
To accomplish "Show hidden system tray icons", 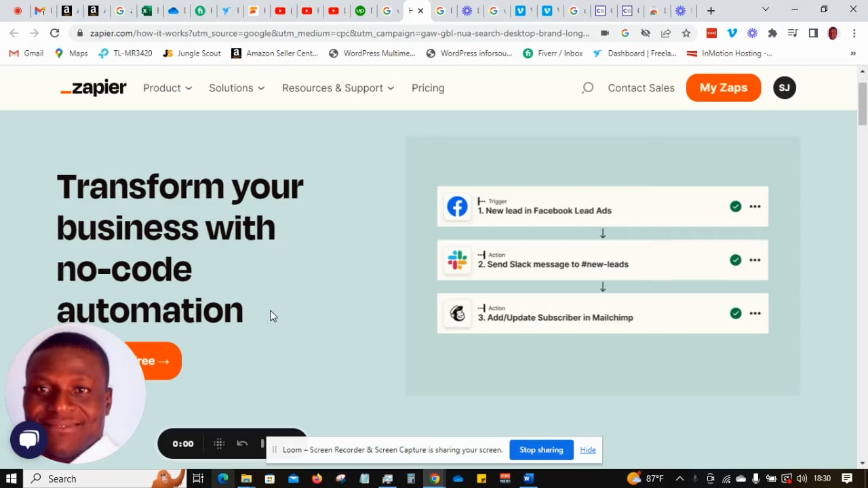I will pyautogui.click(x=679, y=479).
